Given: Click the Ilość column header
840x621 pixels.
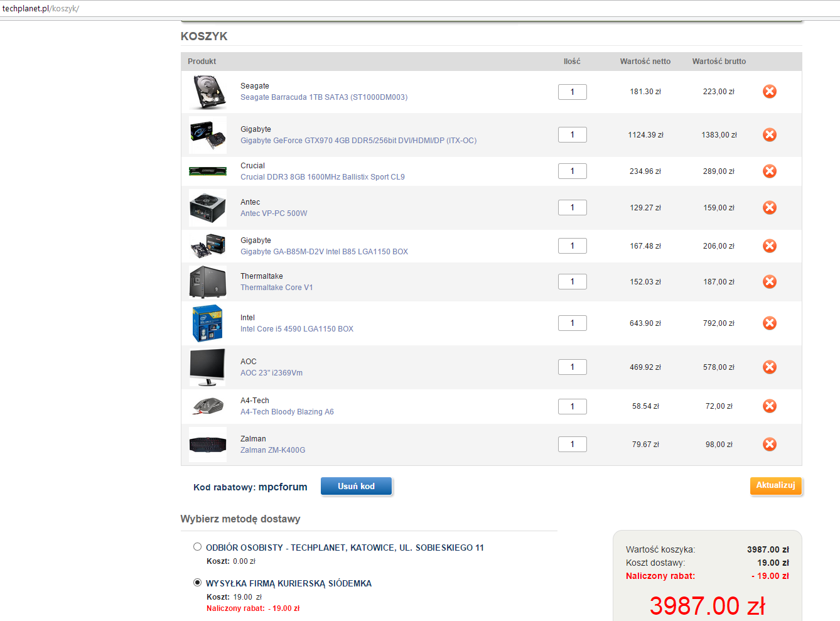Looking at the screenshot, I should coord(572,62).
